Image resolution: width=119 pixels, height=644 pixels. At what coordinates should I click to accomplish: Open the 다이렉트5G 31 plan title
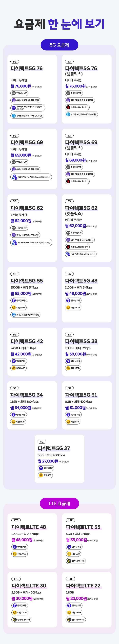[81, 395]
